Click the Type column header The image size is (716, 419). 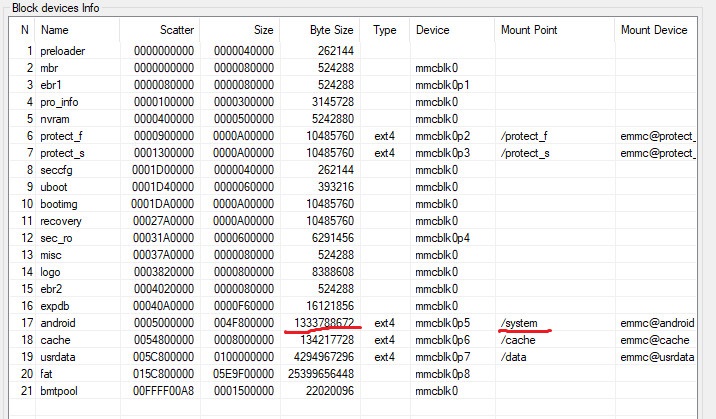point(385,30)
